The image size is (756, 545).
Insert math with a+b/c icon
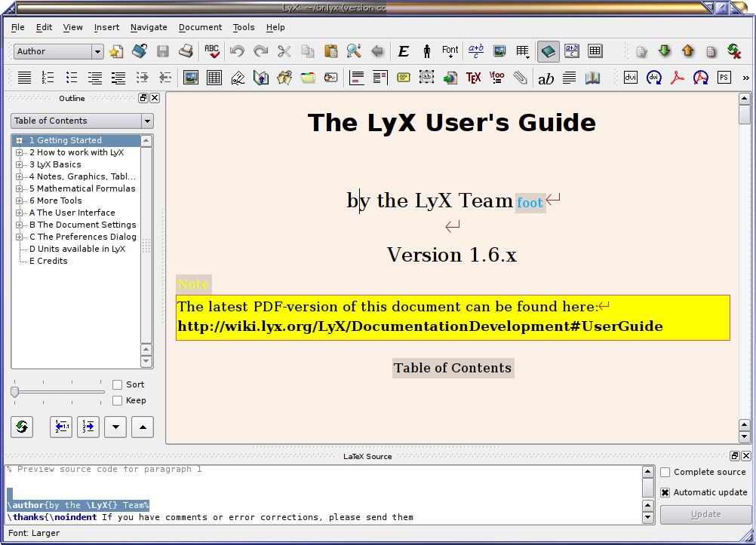[x=476, y=51]
